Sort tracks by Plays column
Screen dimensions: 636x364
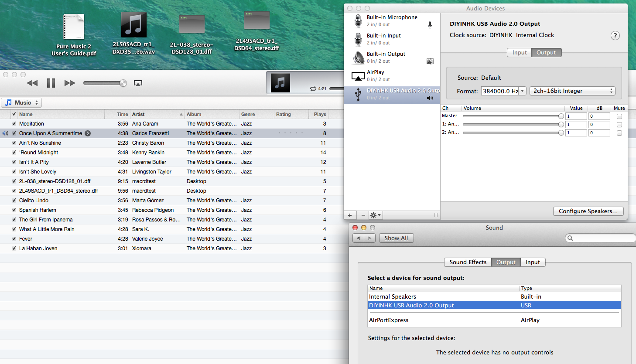tap(318, 114)
